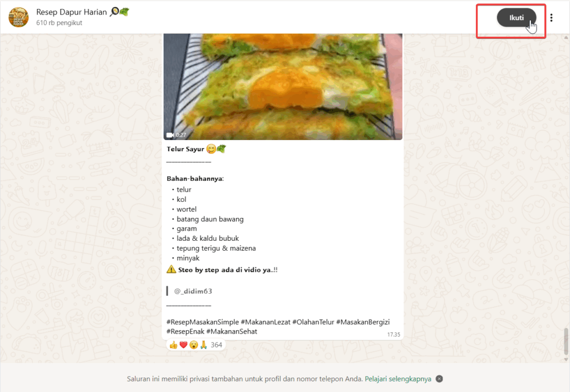Click the vertical scrollbar thumb
This screenshot has height=392, width=570.
click(x=566, y=340)
